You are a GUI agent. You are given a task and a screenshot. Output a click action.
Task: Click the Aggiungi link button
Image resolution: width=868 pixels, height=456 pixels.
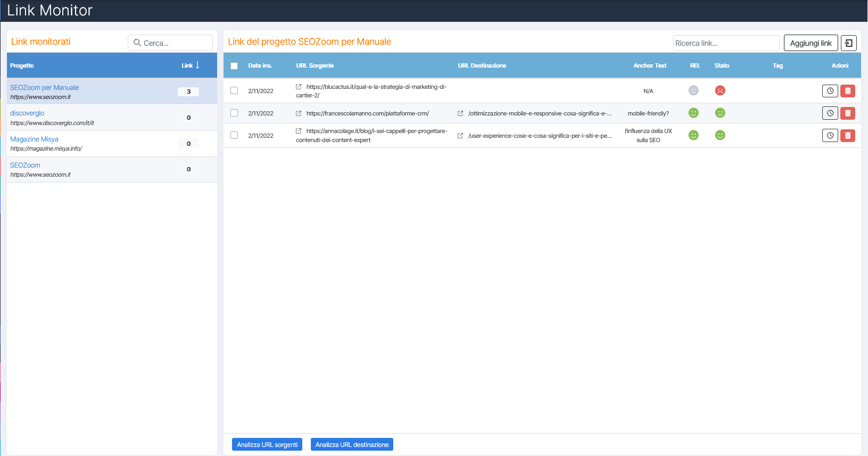coord(811,43)
